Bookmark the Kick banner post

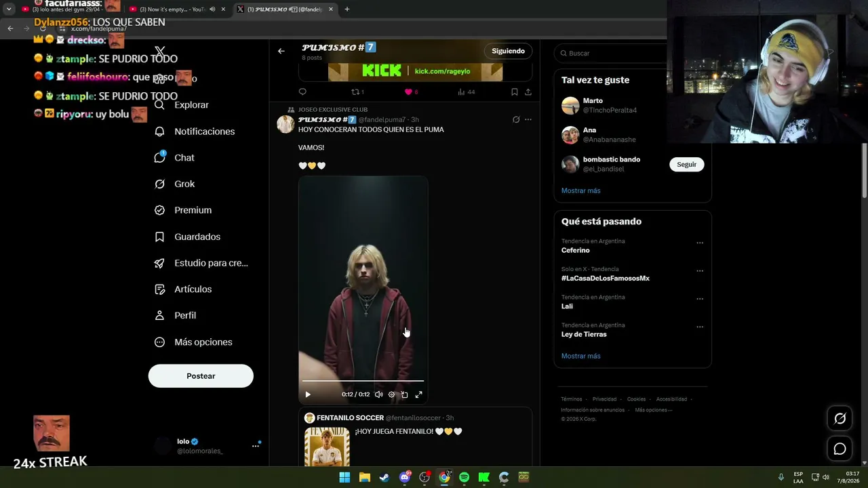(515, 92)
